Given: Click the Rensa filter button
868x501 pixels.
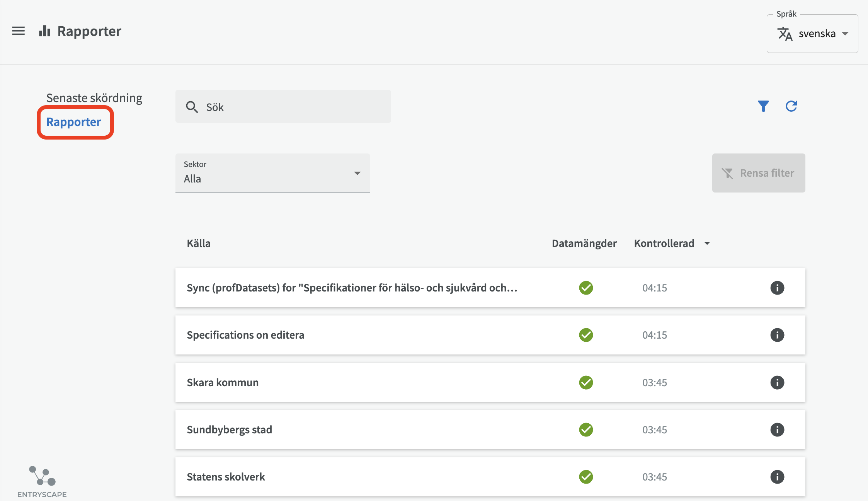Looking at the screenshot, I should (758, 173).
